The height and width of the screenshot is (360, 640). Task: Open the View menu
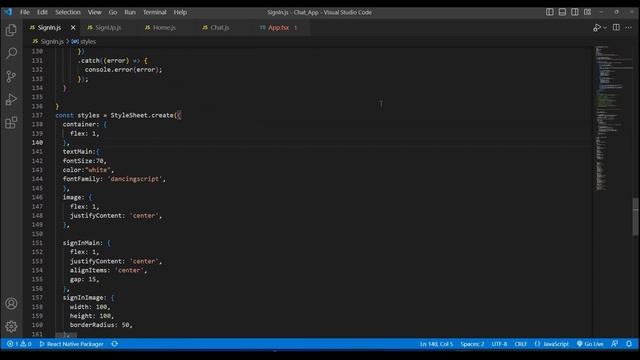95,12
